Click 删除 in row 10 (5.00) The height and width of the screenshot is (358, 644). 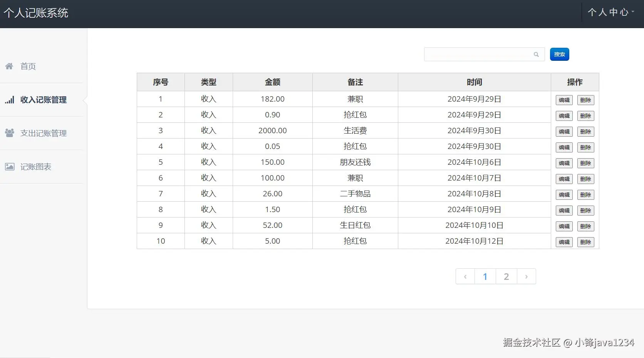[585, 242]
